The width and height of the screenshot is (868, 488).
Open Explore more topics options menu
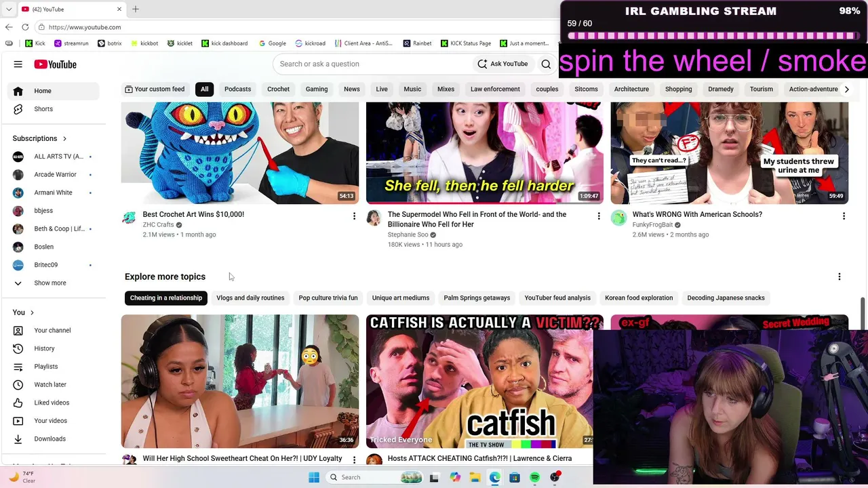[x=840, y=277]
